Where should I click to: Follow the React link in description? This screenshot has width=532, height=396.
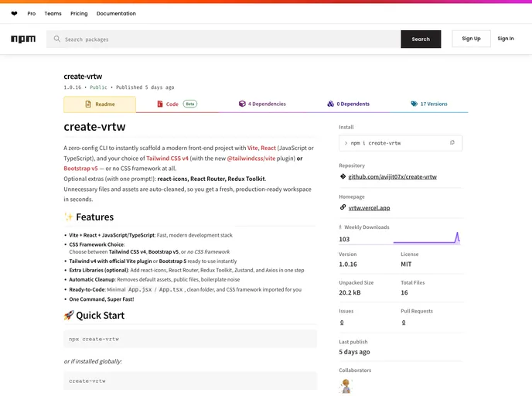268,148
